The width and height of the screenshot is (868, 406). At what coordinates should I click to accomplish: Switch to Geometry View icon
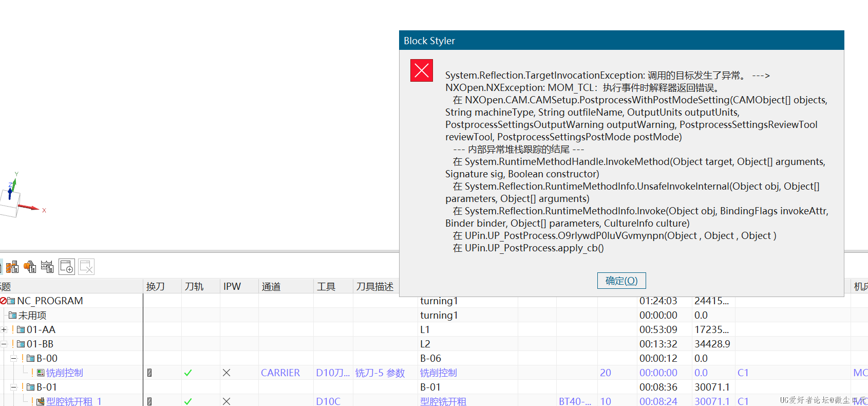[30, 267]
